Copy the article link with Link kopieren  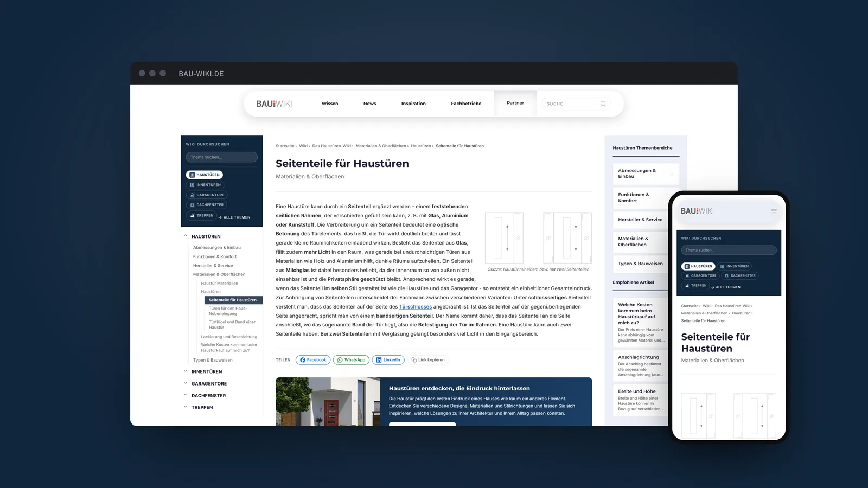pos(428,360)
